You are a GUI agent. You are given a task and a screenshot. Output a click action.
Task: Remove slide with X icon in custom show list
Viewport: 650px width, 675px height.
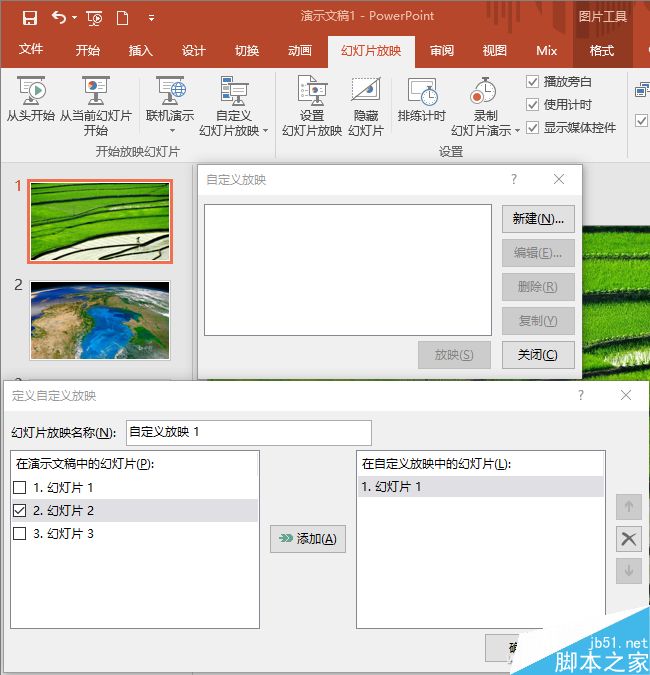[x=628, y=539]
